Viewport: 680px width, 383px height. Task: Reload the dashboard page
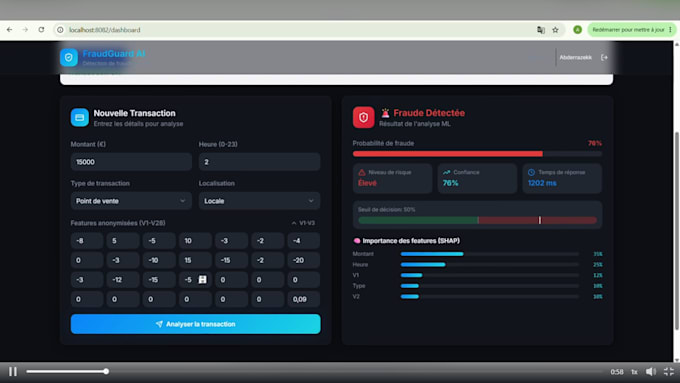pyautogui.click(x=41, y=30)
